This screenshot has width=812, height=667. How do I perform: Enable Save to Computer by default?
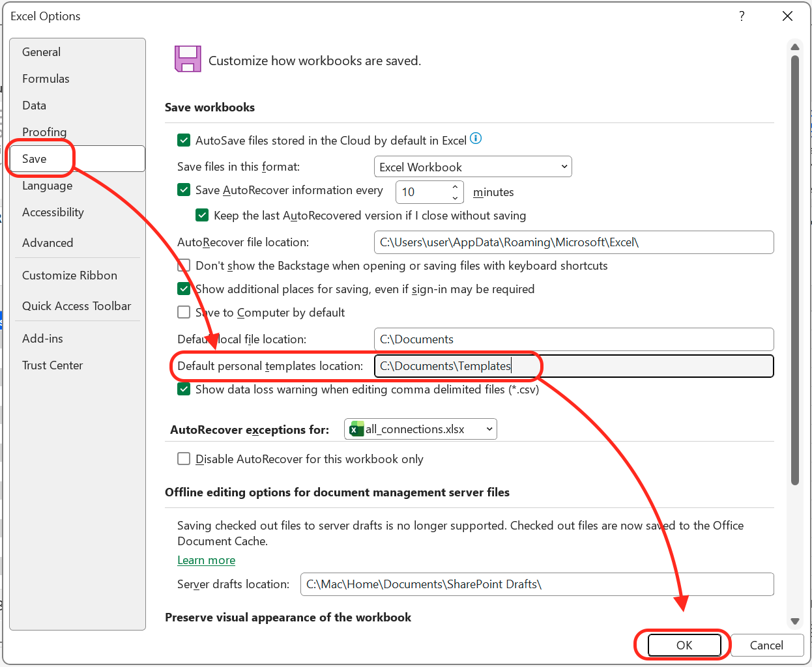(x=184, y=312)
